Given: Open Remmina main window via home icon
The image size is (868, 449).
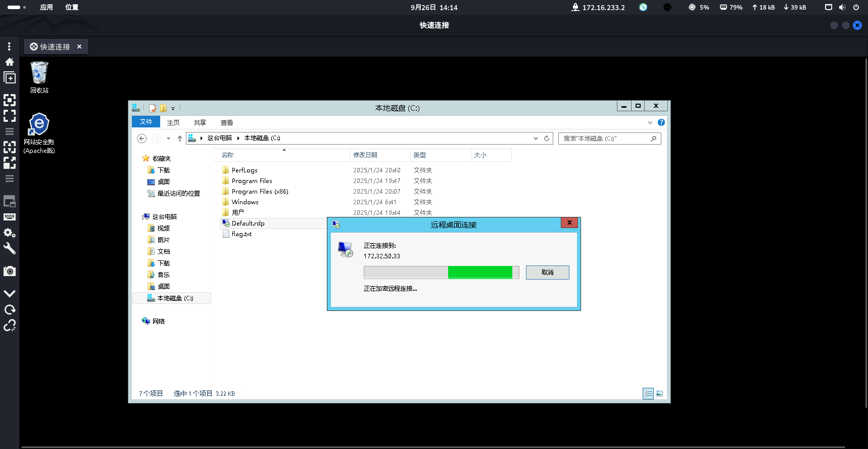Looking at the screenshot, I should (x=9, y=62).
